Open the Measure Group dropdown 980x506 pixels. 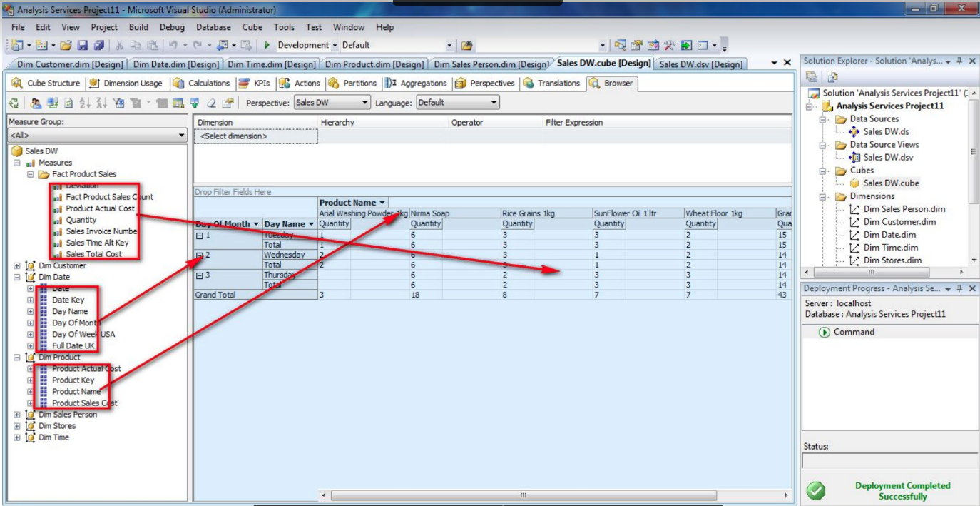(182, 135)
